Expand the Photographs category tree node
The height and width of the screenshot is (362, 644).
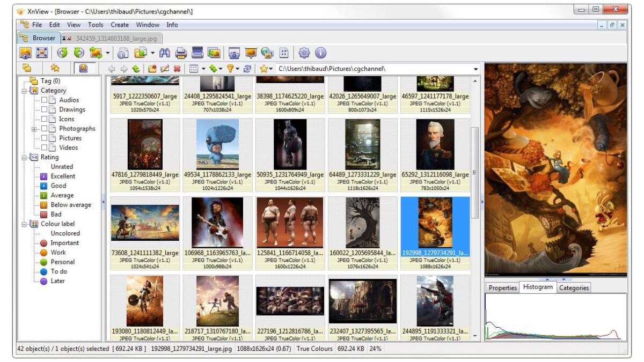click(34, 129)
